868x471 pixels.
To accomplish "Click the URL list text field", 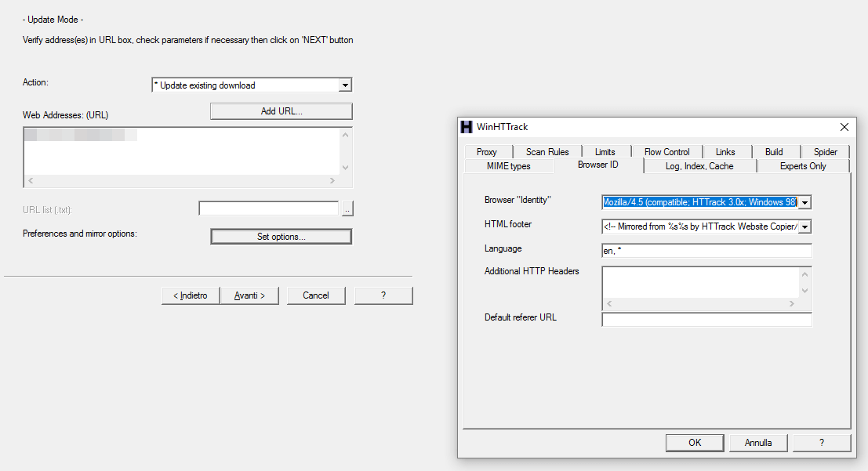I will coord(268,208).
